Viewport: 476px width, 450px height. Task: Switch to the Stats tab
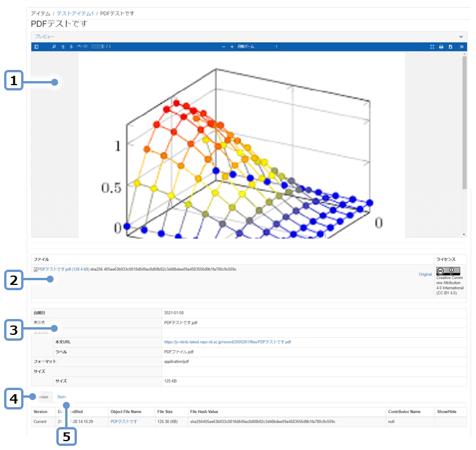pos(62,397)
